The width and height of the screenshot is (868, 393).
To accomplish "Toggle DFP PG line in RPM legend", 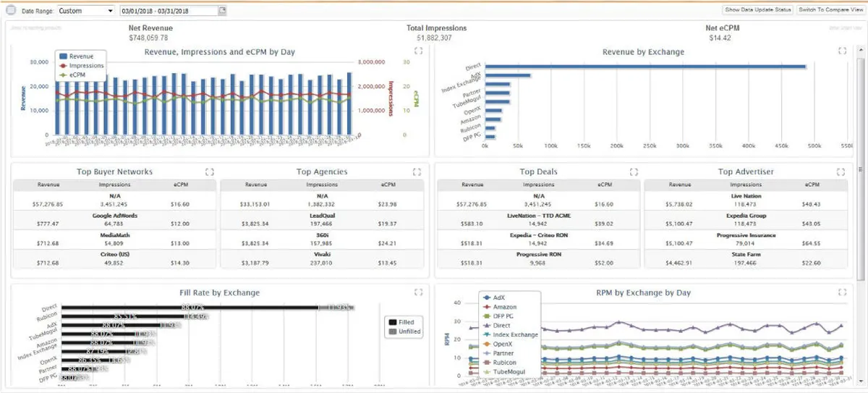I will pos(499,316).
